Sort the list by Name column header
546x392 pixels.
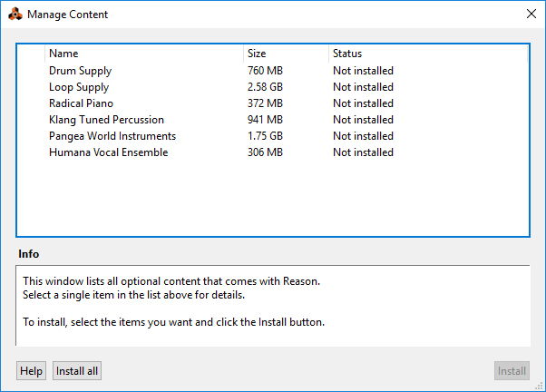click(63, 54)
